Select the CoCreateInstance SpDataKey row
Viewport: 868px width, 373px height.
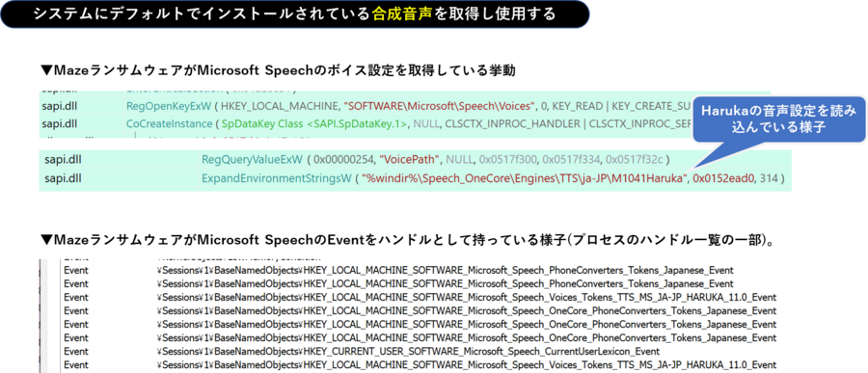(x=404, y=124)
